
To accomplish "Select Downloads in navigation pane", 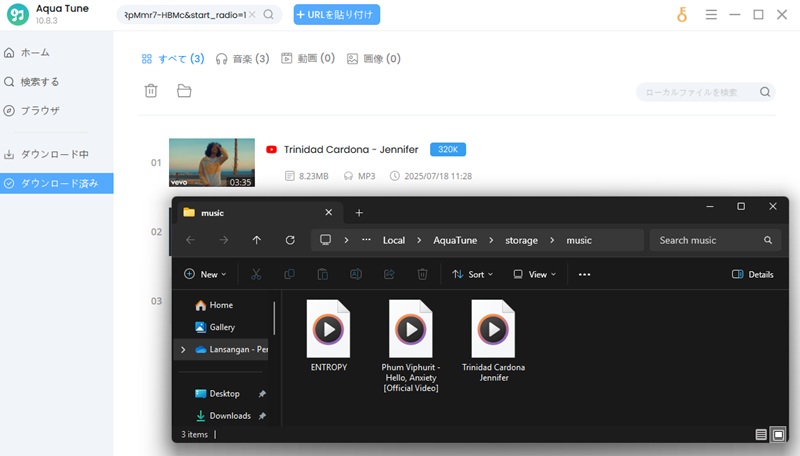I will [223, 416].
